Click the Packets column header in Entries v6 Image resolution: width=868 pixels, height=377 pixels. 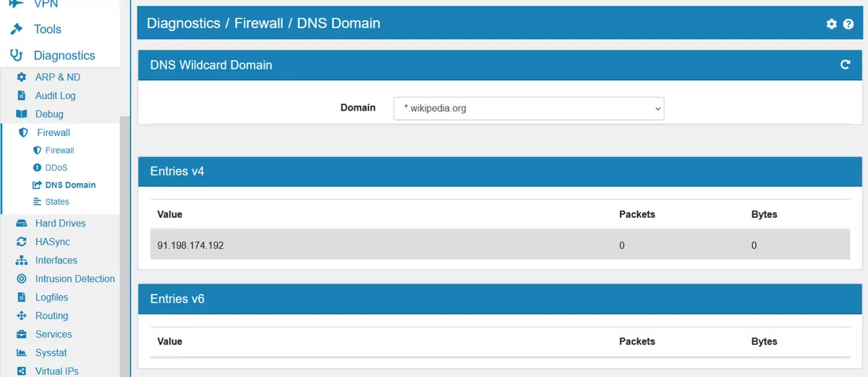637,342
